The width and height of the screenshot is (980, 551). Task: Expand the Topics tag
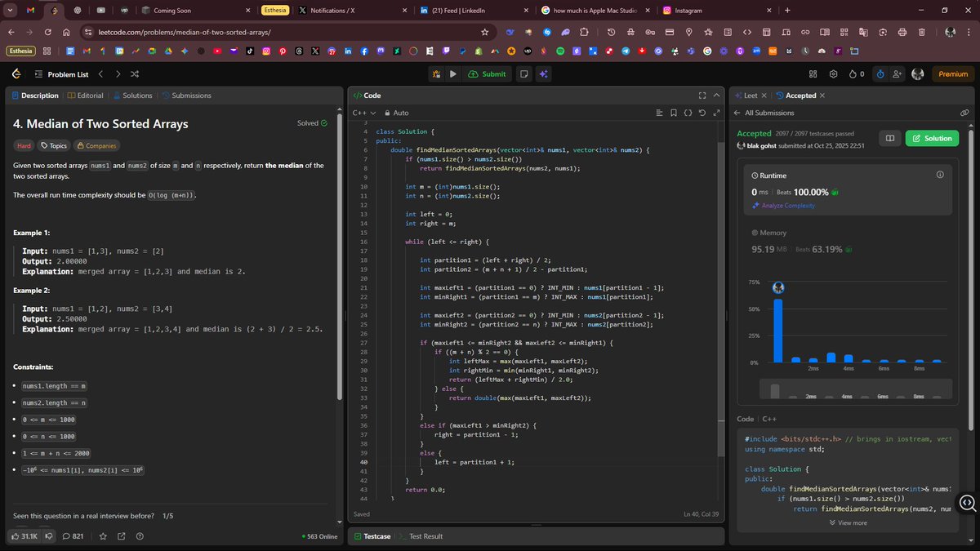[54, 146]
